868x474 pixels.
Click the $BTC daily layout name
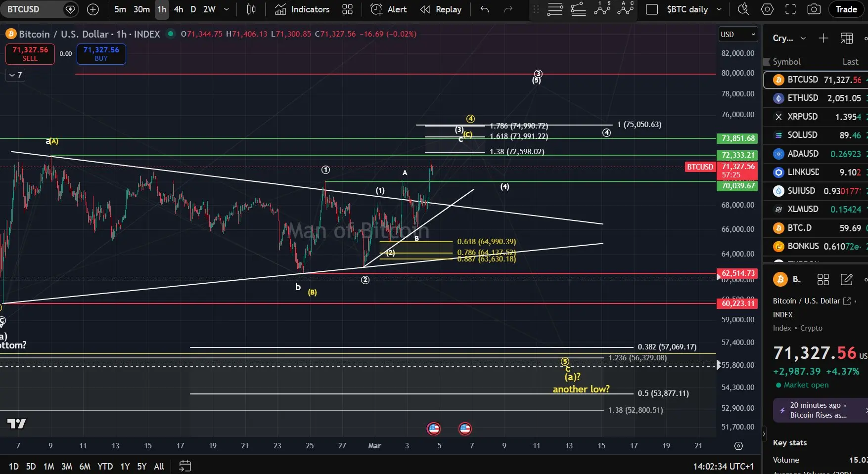point(687,9)
